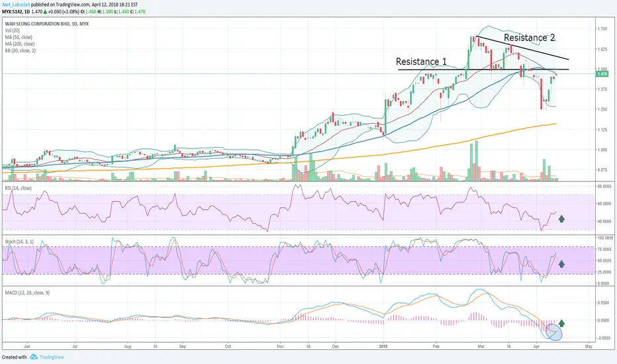617x364 pixels.
Task: Click the 'H:1.500' high value
Action: click(x=105, y=12)
